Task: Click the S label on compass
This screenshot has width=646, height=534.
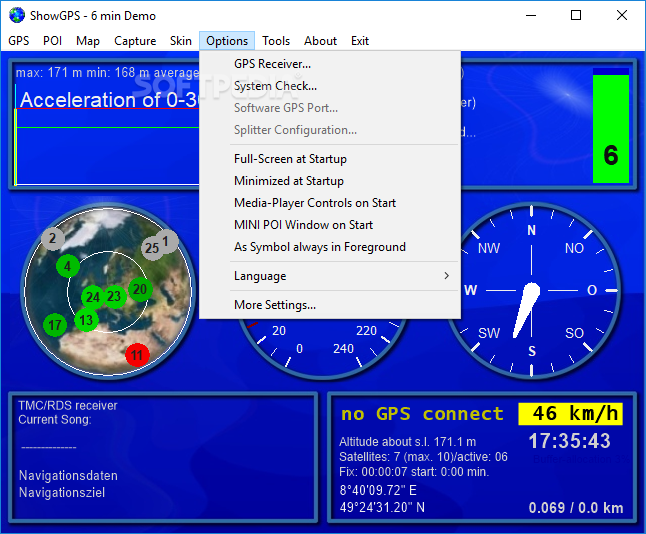Action: coord(532,351)
